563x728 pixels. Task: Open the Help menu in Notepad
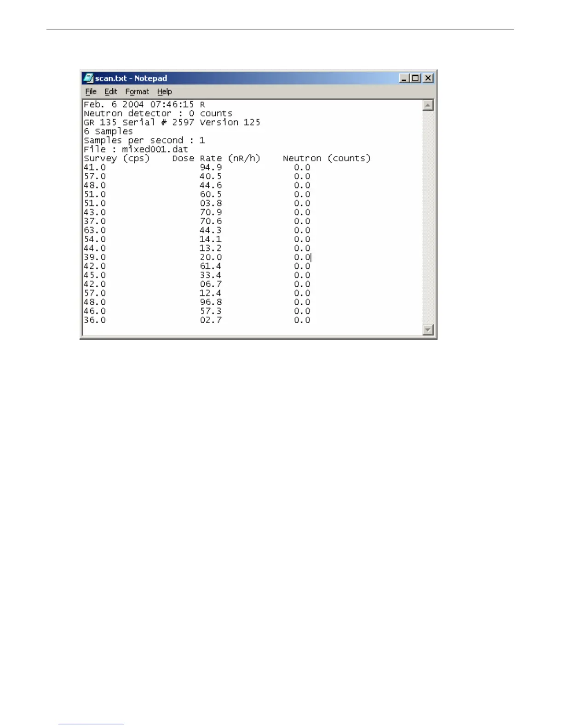point(164,91)
